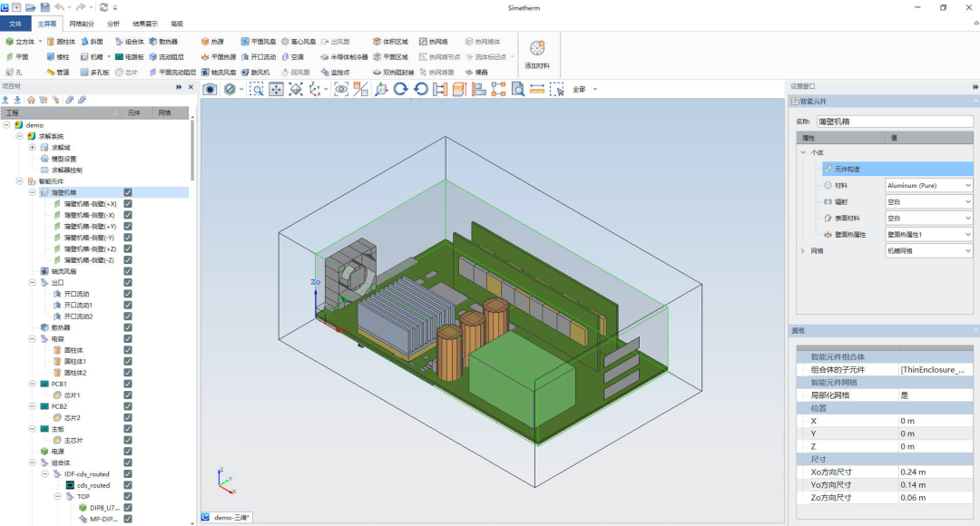Screen dimensions: 980x526
Task: Click the camera snapshot icon in the viewport toolbar
Action: click(x=210, y=89)
